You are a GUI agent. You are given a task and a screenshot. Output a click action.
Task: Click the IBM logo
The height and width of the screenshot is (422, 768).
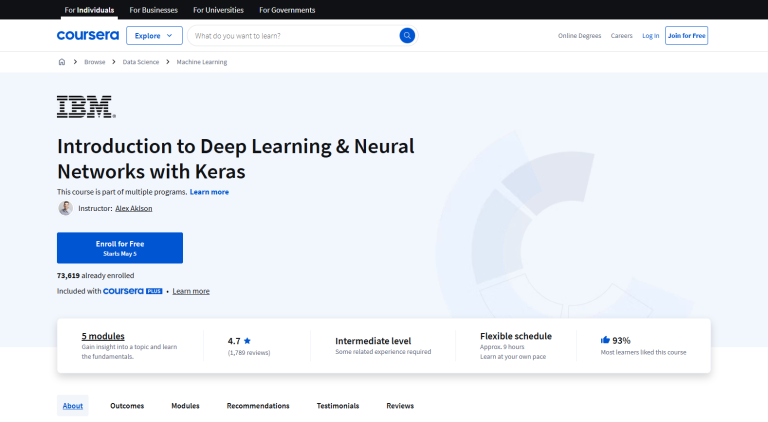click(x=86, y=107)
